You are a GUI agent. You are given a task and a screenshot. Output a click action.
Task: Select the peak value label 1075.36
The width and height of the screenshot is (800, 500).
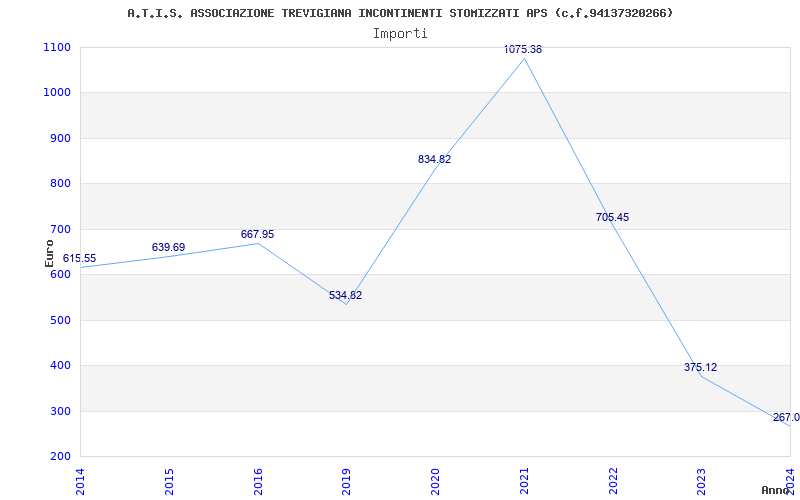[522, 49]
